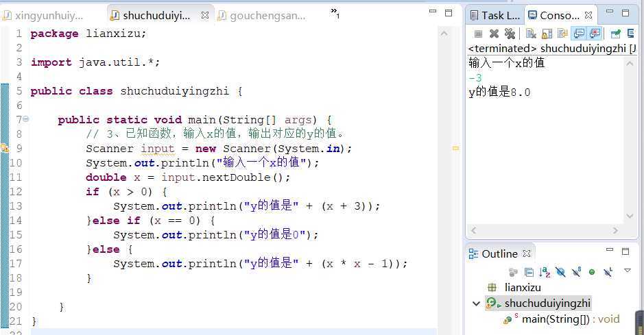Click the yellow warning mark in overview ruler
Screen dimensions: 644x335
[x=455, y=148]
